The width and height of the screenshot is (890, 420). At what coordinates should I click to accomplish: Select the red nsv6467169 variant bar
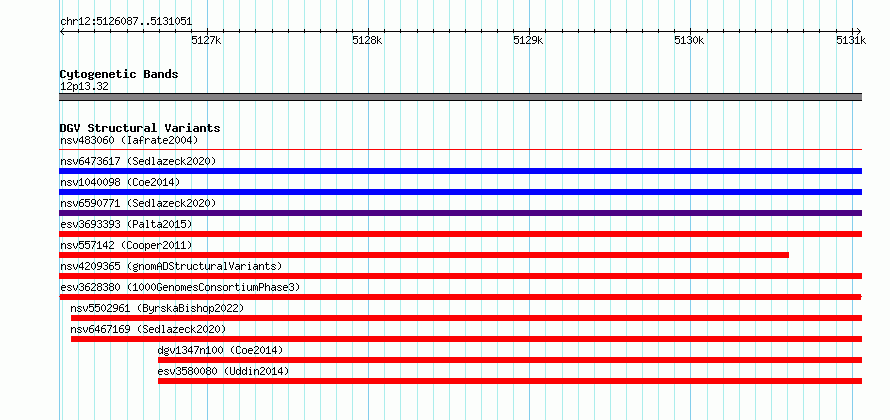pos(467,339)
